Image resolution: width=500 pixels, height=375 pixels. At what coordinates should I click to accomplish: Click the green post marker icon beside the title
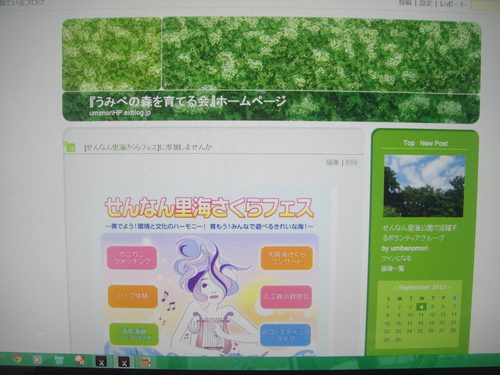click(x=70, y=146)
